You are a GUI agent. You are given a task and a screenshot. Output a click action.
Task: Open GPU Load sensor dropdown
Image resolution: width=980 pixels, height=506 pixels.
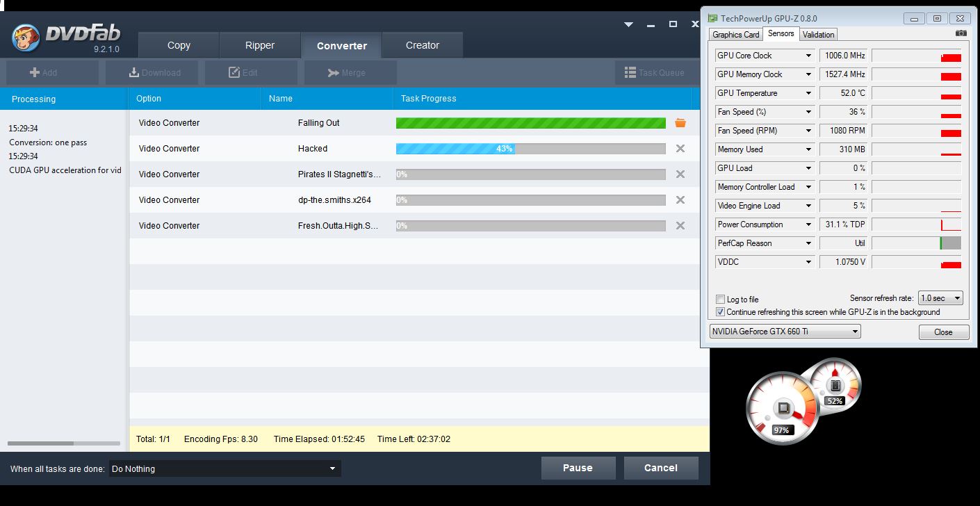(808, 168)
